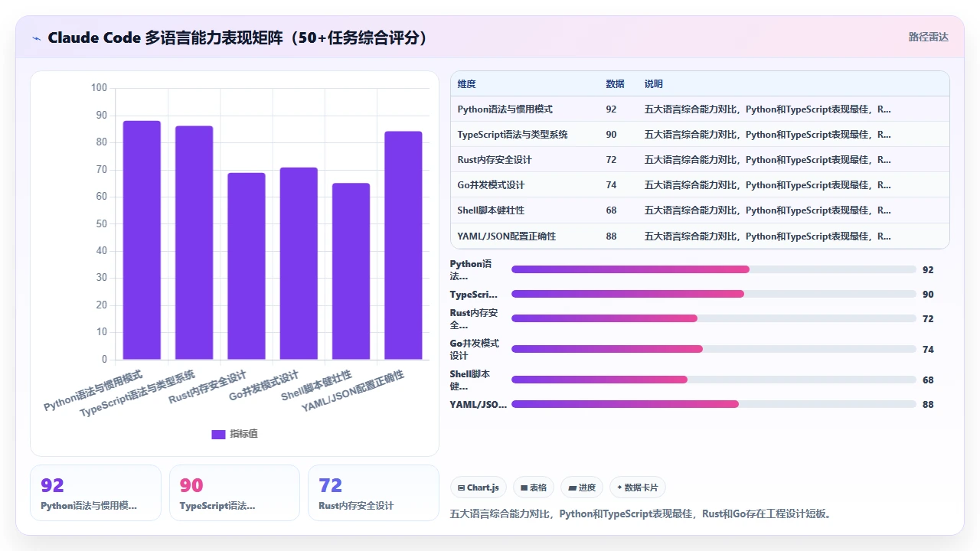This screenshot has height=551, width=980.
Task: Click the Rust内存安全 progress bar
Action: (x=714, y=318)
